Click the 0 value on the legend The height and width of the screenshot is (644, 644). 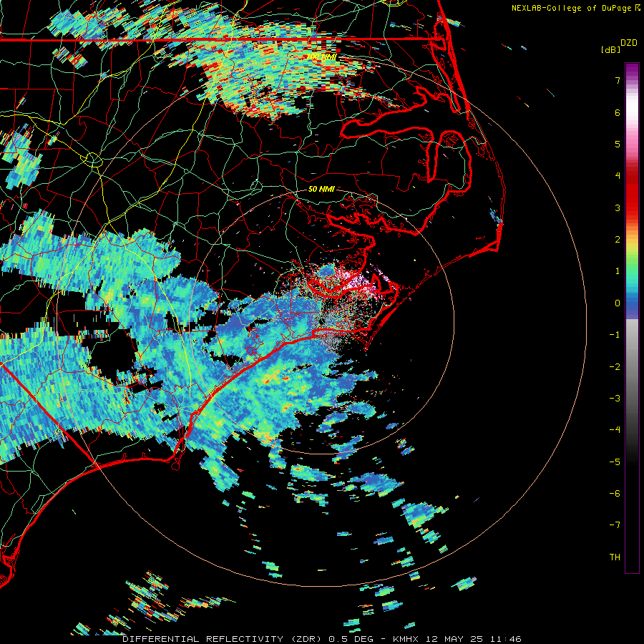[x=618, y=303]
